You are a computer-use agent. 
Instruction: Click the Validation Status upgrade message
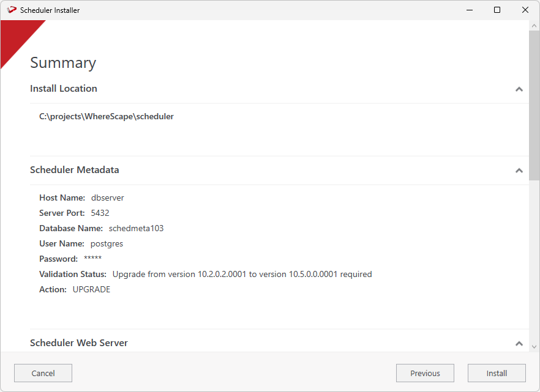tap(242, 274)
